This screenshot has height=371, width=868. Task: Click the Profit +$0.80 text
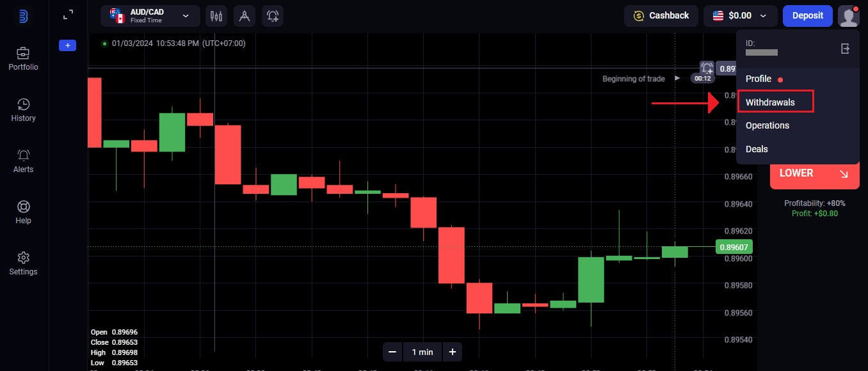click(815, 214)
